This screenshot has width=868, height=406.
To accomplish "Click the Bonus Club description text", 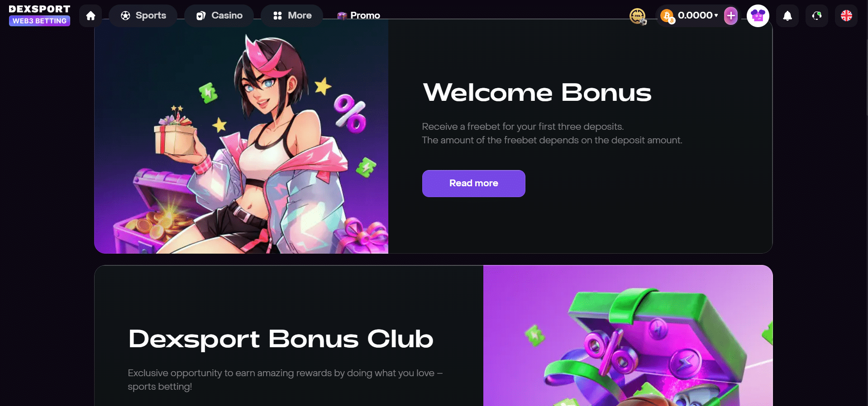I will (x=285, y=380).
